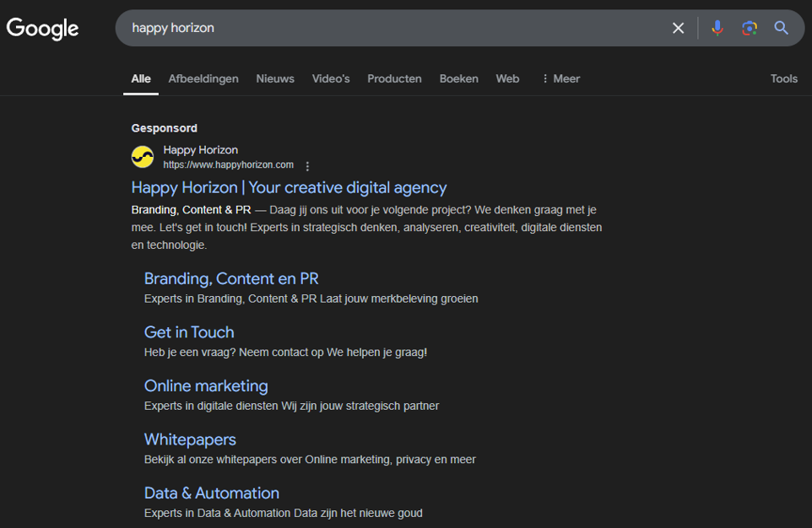The width and height of the screenshot is (812, 528).
Task: Switch to the Web tab
Action: [x=507, y=78]
